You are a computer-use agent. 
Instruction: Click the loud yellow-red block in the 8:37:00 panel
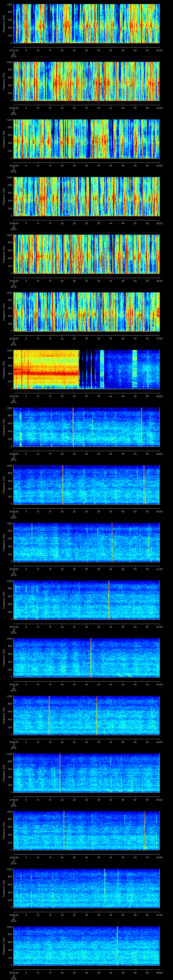click(x=46, y=369)
